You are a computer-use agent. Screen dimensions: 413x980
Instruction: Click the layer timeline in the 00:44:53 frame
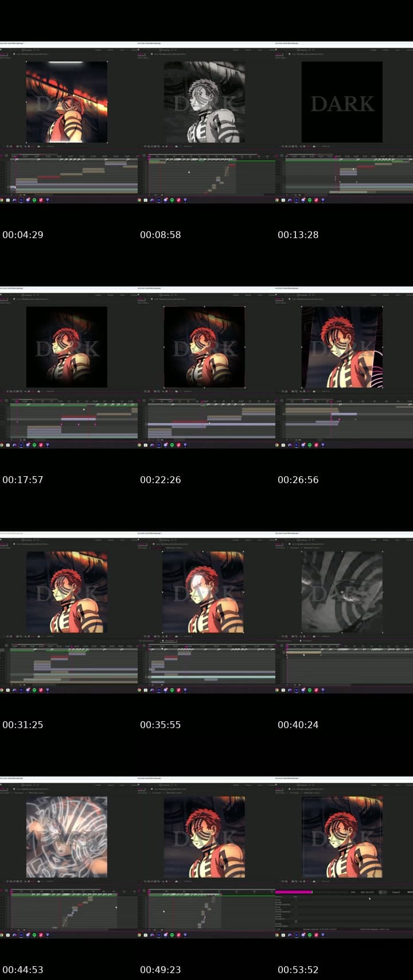(73, 911)
